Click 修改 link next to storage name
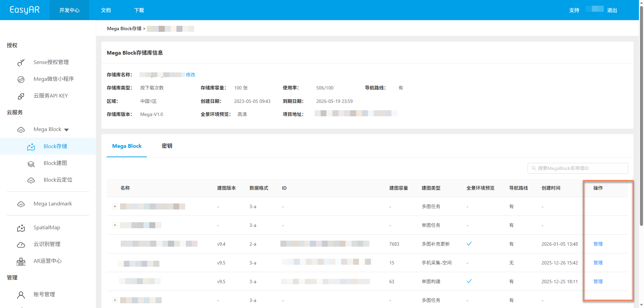The width and height of the screenshot is (644, 308). [191, 75]
